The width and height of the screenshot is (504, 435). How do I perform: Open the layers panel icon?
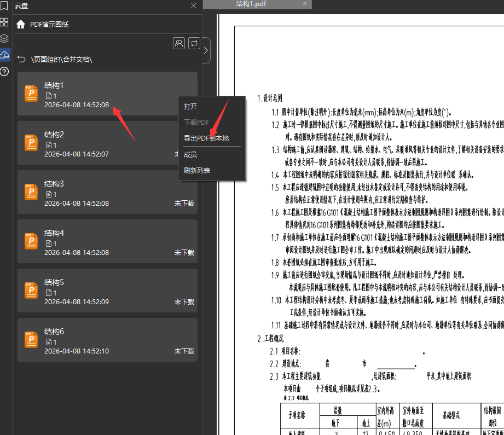4,39
